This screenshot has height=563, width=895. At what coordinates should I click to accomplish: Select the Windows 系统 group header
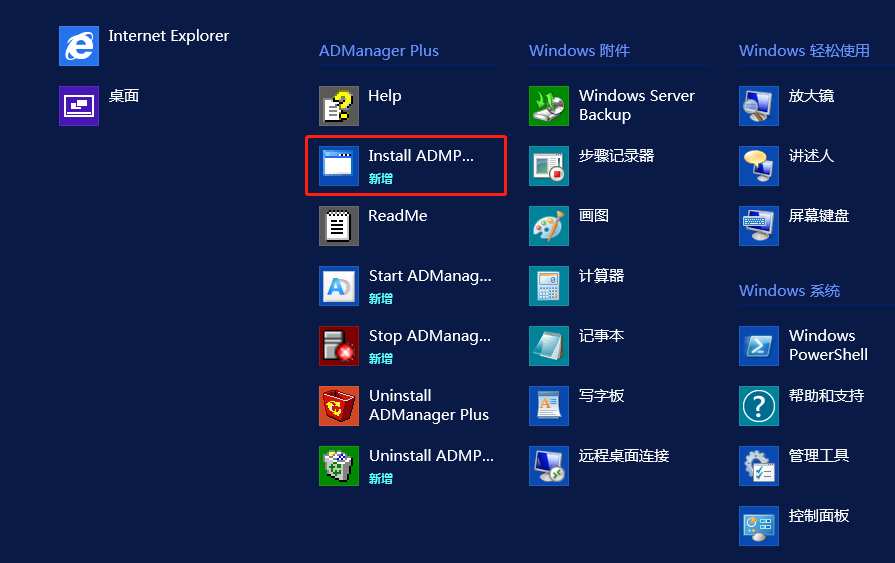point(789,291)
